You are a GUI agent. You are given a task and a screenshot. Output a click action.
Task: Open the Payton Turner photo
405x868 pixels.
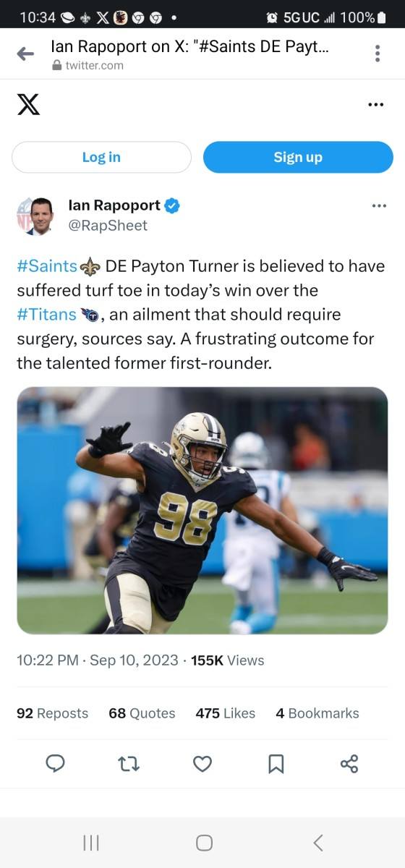click(x=202, y=511)
